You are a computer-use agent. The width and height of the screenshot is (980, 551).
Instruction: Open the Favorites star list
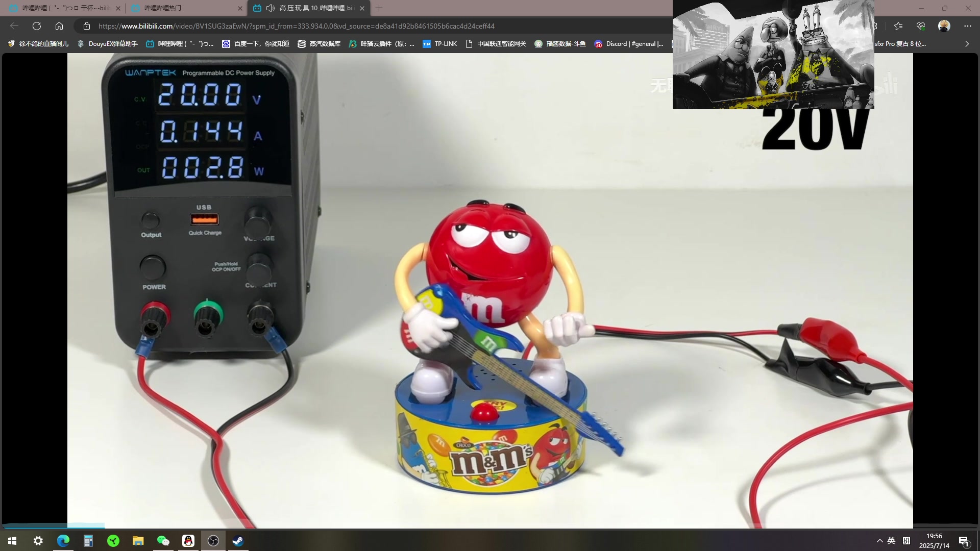(x=898, y=26)
